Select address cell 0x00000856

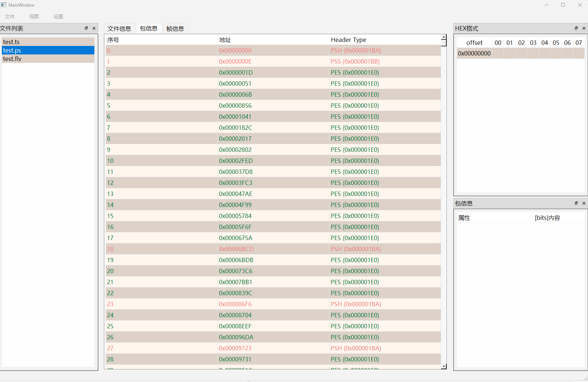(273, 106)
